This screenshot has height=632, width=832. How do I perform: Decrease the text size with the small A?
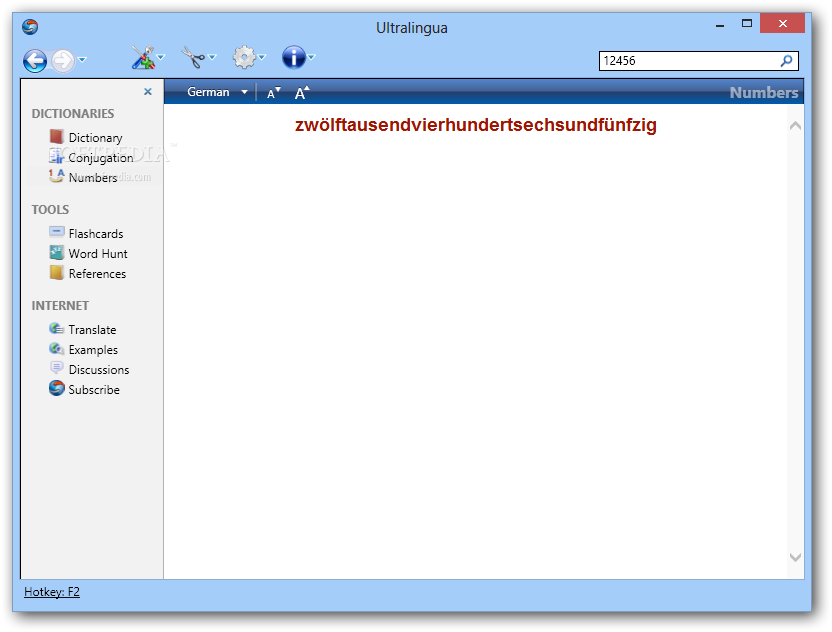pyautogui.click(x=273, y=93)
